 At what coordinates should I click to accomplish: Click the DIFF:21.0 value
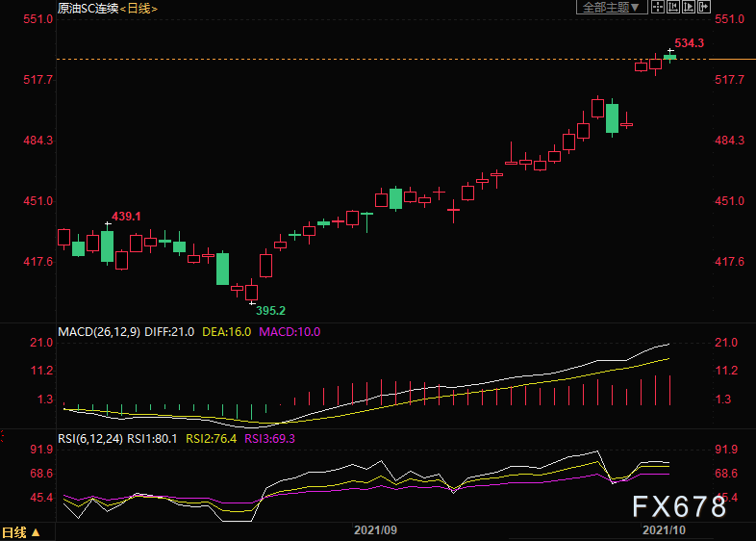169,332
